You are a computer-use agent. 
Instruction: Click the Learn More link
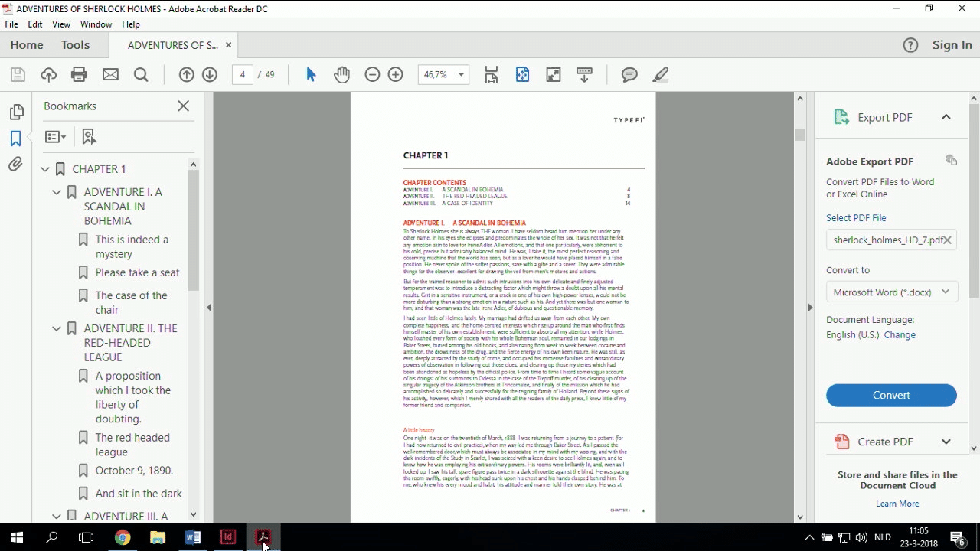(897, 504)
